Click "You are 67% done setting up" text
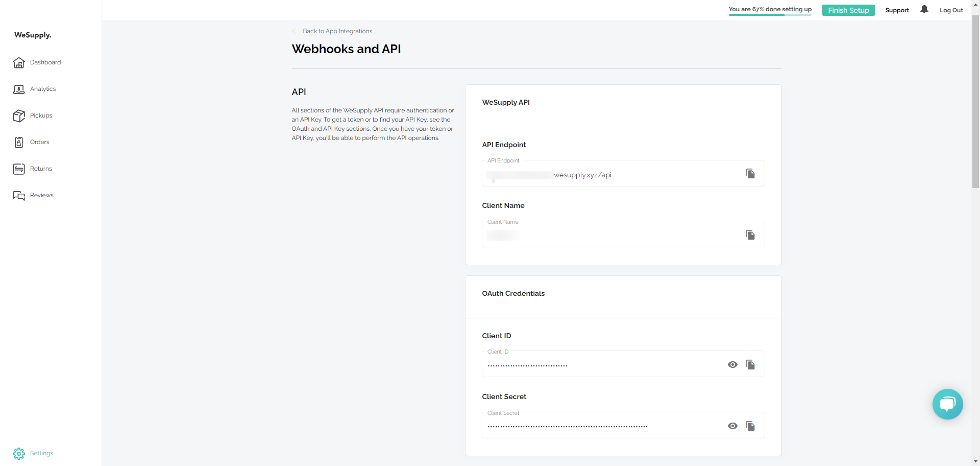980x466 pixels. click(x=770, y=9)
